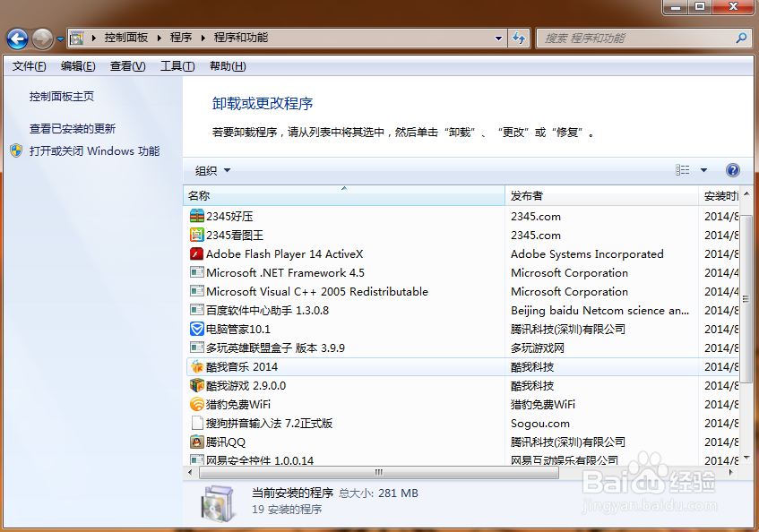Open the recent pages dropdown arrow
The image size is (759, 532).
tap(61, 39)
